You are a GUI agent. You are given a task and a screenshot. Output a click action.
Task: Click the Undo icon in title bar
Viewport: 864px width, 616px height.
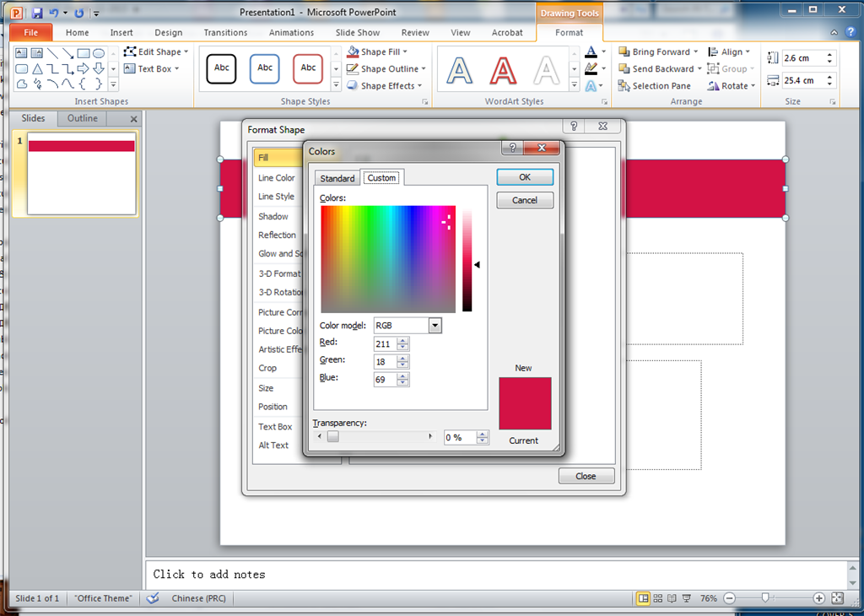point(54,13)
